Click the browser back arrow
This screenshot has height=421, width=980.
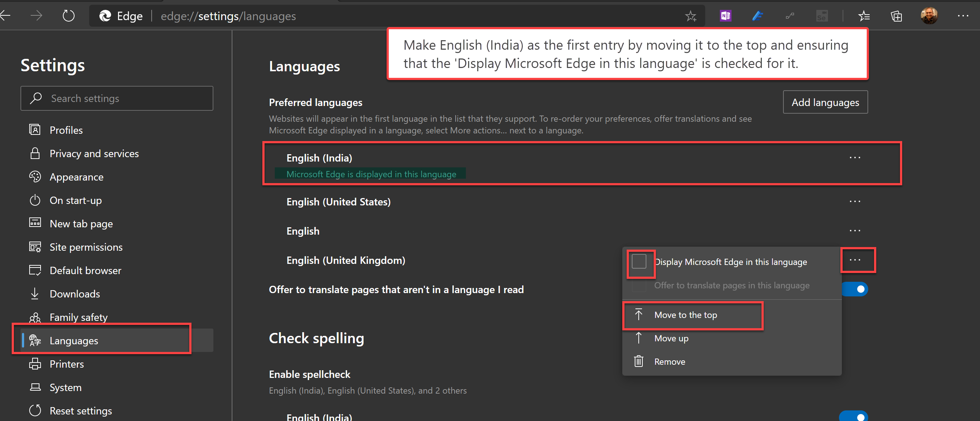[x=4, y=16]
